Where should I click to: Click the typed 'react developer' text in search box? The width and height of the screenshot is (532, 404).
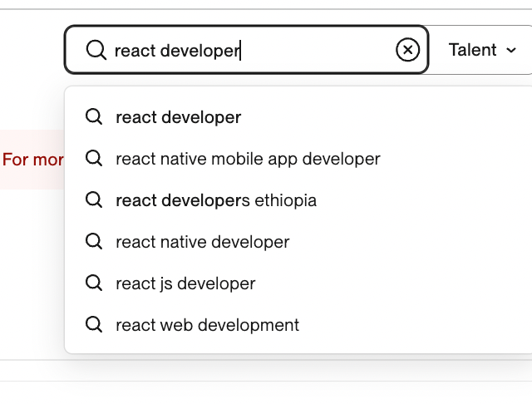176,51
